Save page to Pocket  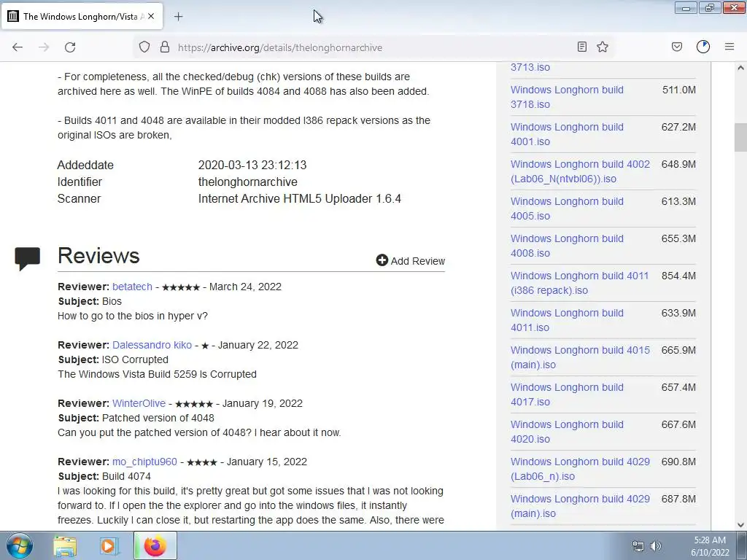pyautogui.click(x=677, y=47)
